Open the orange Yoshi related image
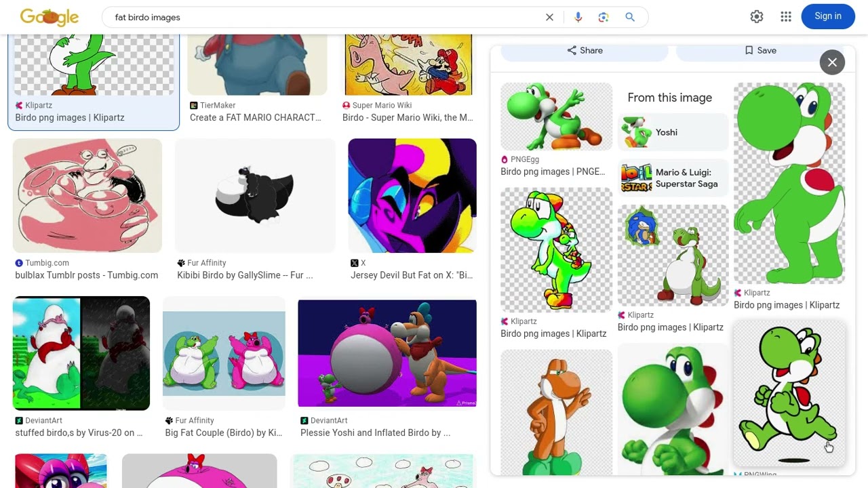The image size is (868, 488). (556, 412)
